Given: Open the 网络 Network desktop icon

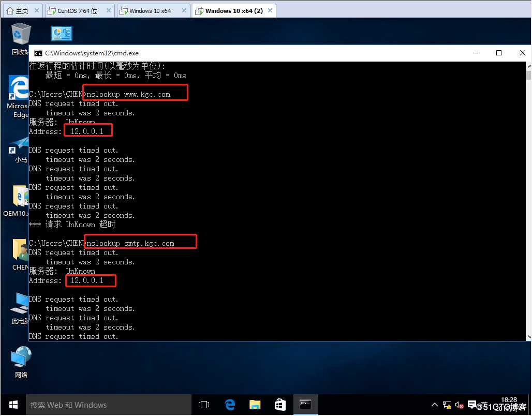Looking at the screenshot, I should click(x=21, y=362).
